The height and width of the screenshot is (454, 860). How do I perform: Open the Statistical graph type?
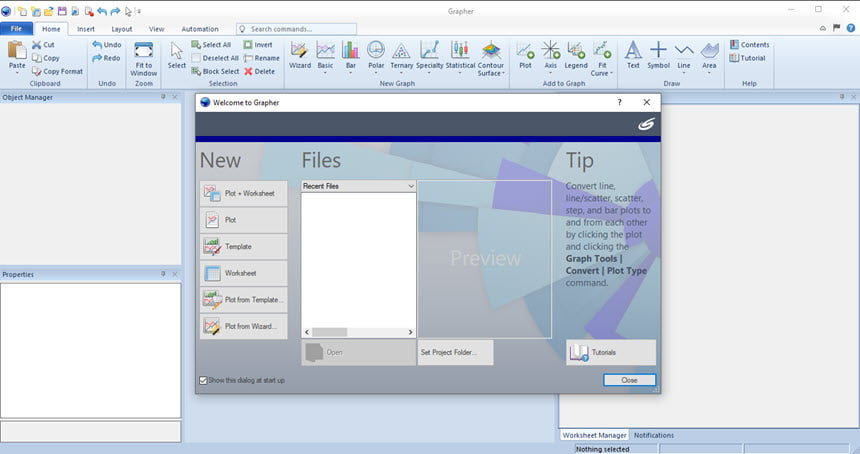click(460, 56)
